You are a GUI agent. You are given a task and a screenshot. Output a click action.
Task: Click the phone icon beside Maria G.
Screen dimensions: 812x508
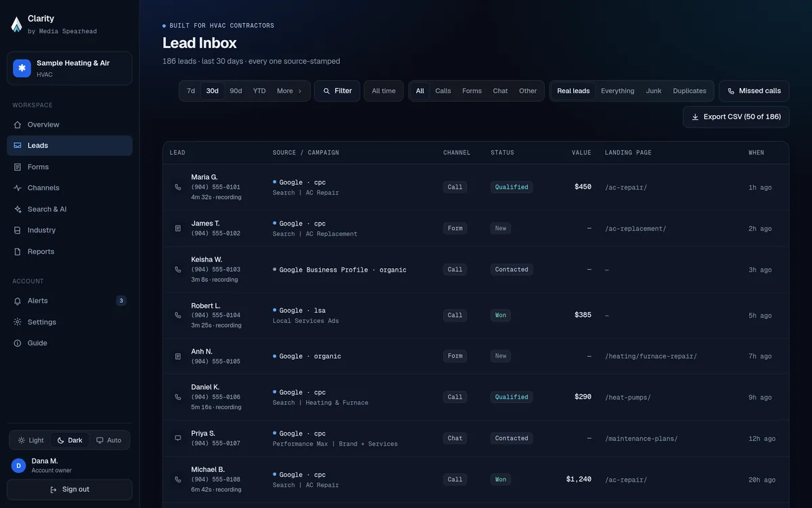(x=178, y=187)
